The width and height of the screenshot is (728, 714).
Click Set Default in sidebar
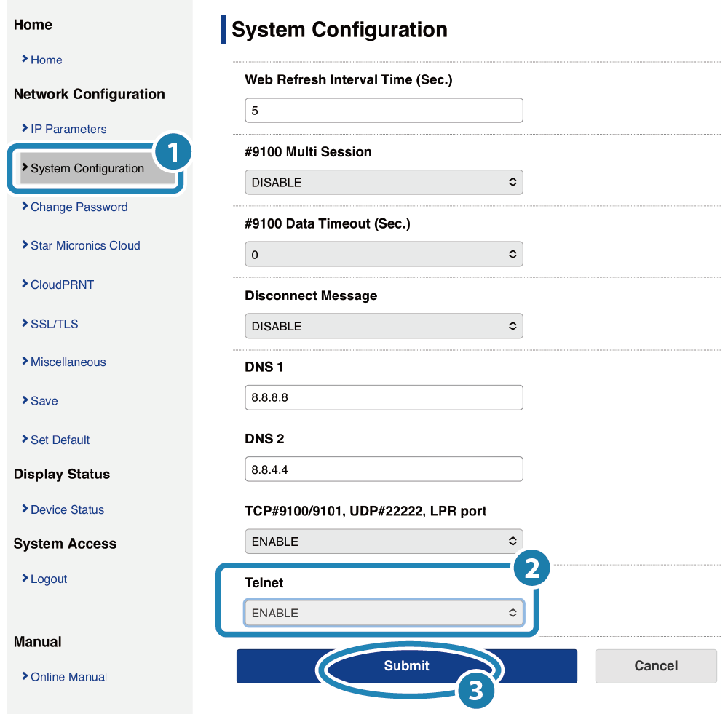point(60,440)
